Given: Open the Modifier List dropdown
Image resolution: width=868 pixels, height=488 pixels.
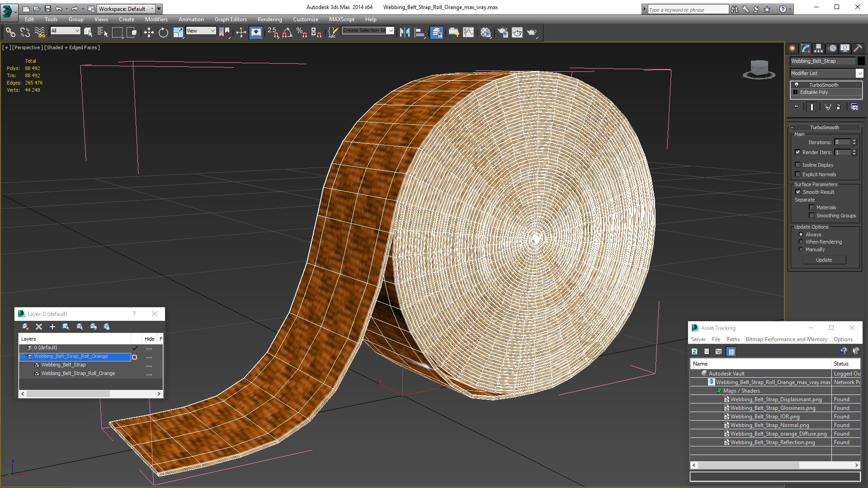Looking at the screenshot, I should pyautogui.click(x=859, y=73).
